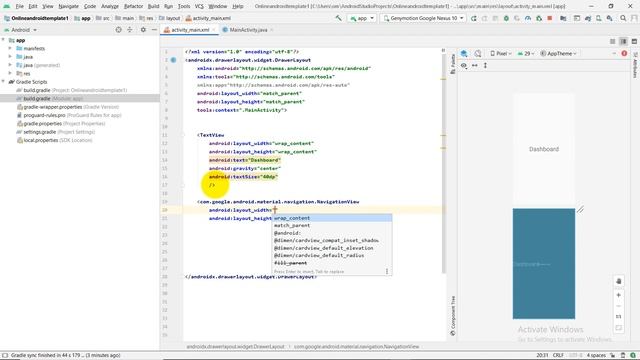Open the Refactor menu
Image resolution: width=640 pixels, height=360 pixels.
coord(133,6)
